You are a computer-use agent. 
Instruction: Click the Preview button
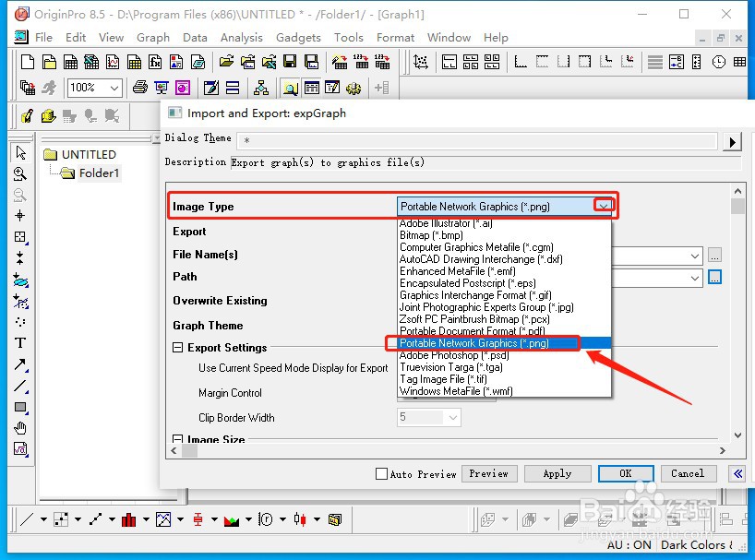[489, 473]
